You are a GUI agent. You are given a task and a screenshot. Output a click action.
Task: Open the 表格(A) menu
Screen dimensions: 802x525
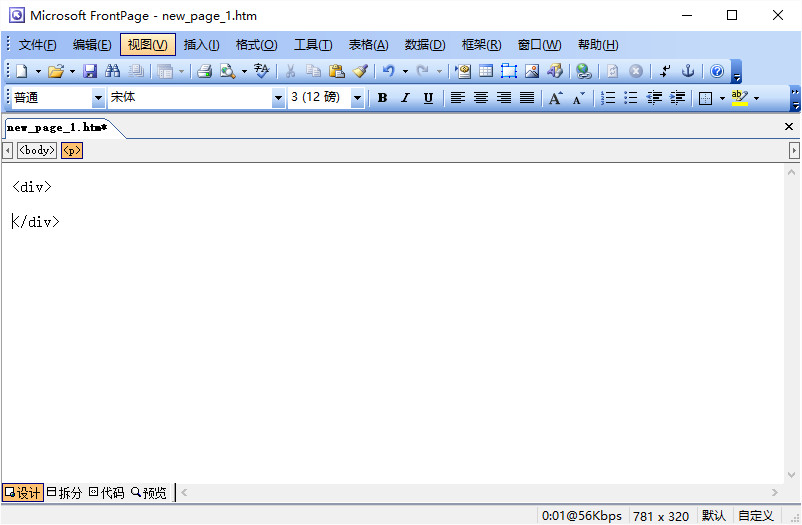[368, 45]
